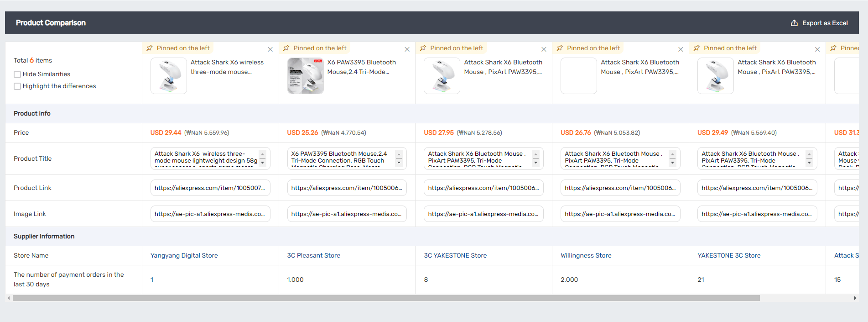
Task: Close the 3C YAKESTONE Store product column
Action: [x=544, y=49]
